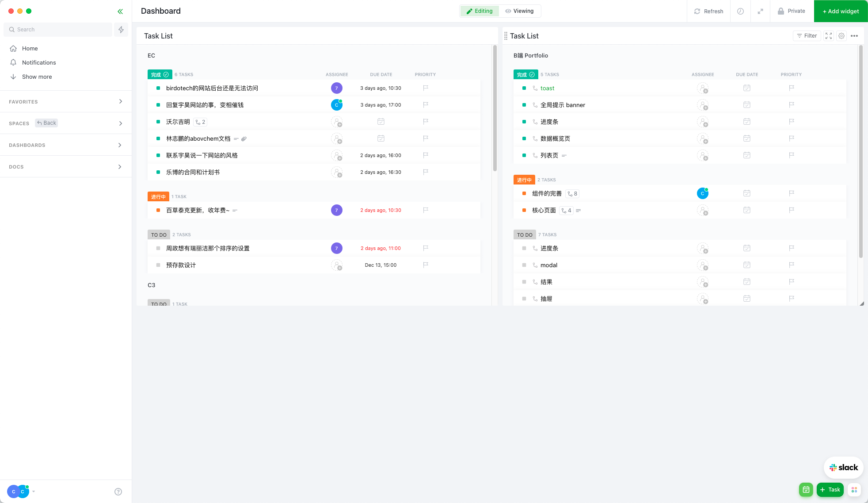Set due date for 沃尔吉明 task

coord(381,122)
